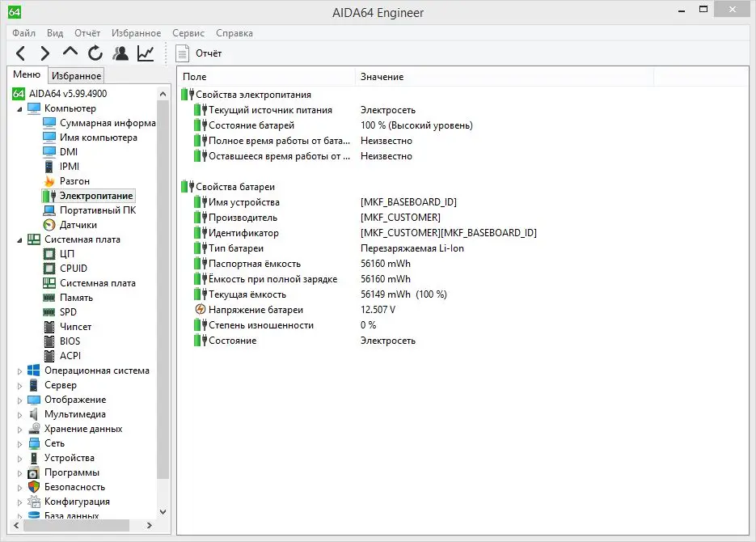This screenshot has height=542, width=756.
Task: Click the Отчёт report document icon
Action: click(x=182, y=53)
